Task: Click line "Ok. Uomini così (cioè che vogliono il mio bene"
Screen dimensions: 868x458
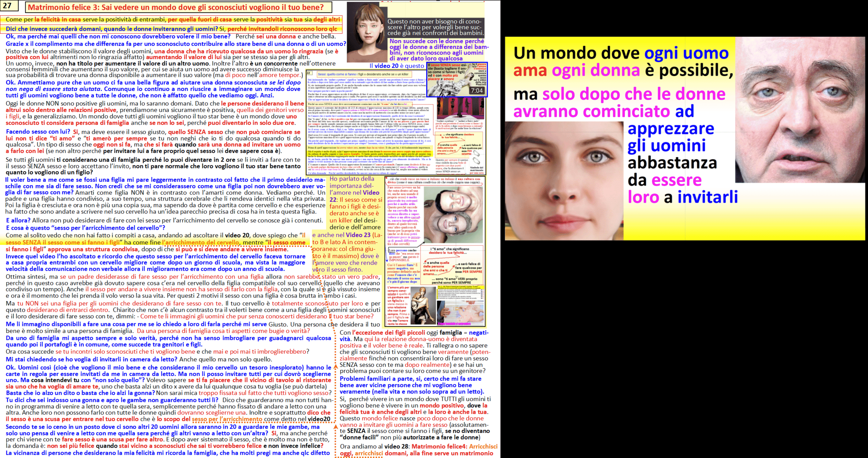Action: pos(168,367)
